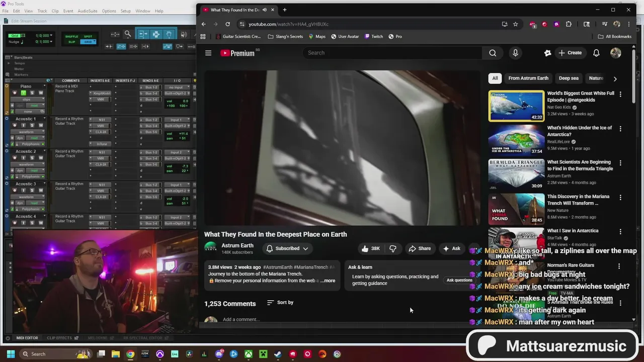Select 'Deep sea' filter chip

coord(569,78)
